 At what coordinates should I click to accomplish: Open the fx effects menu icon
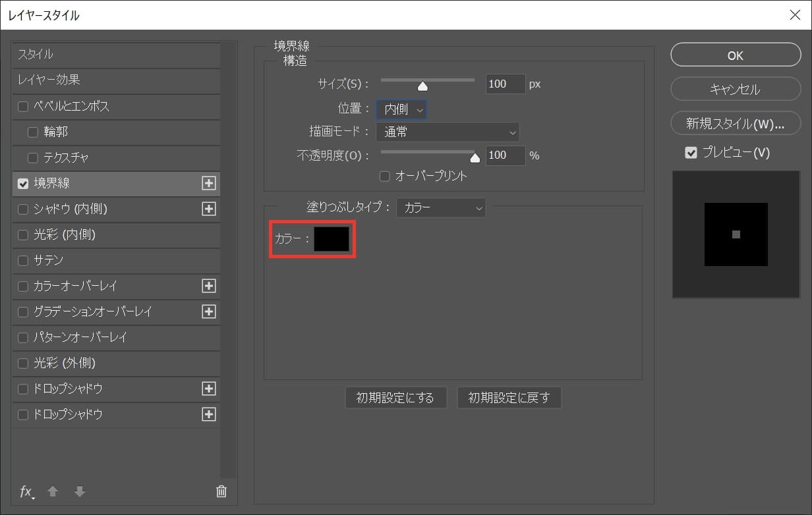[x=27, y=491]
